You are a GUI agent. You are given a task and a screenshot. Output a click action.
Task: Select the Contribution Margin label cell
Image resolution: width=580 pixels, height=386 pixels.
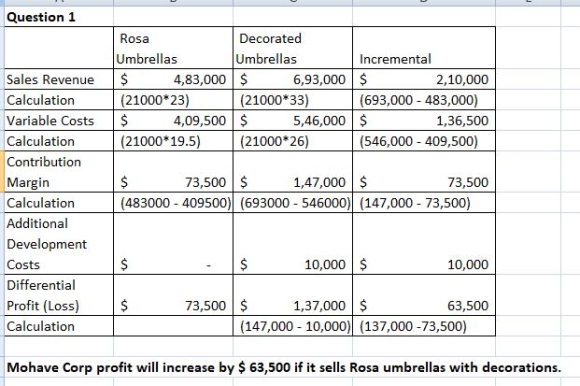[59, 172]
